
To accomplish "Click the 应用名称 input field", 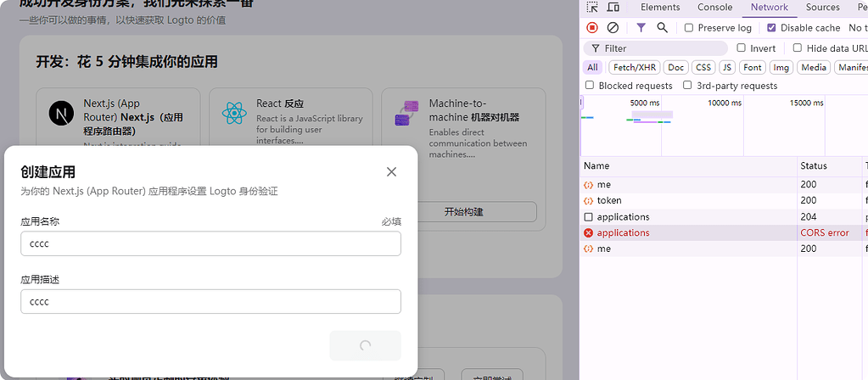I will (x=211, y=243).
